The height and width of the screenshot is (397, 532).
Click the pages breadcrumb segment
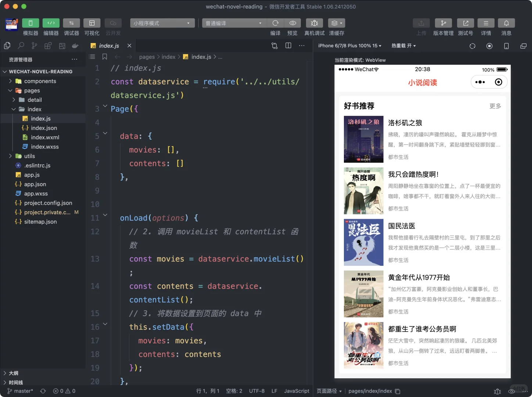coord(147,57)
